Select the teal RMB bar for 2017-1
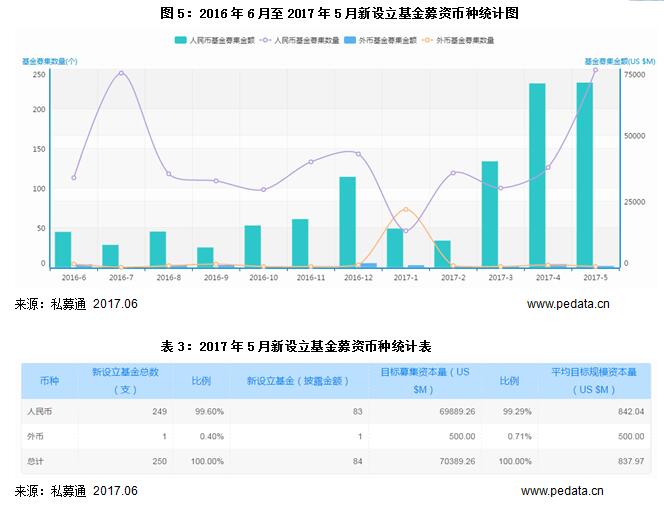664x505 pixels. pyautogui.click(x=395, y=248)
